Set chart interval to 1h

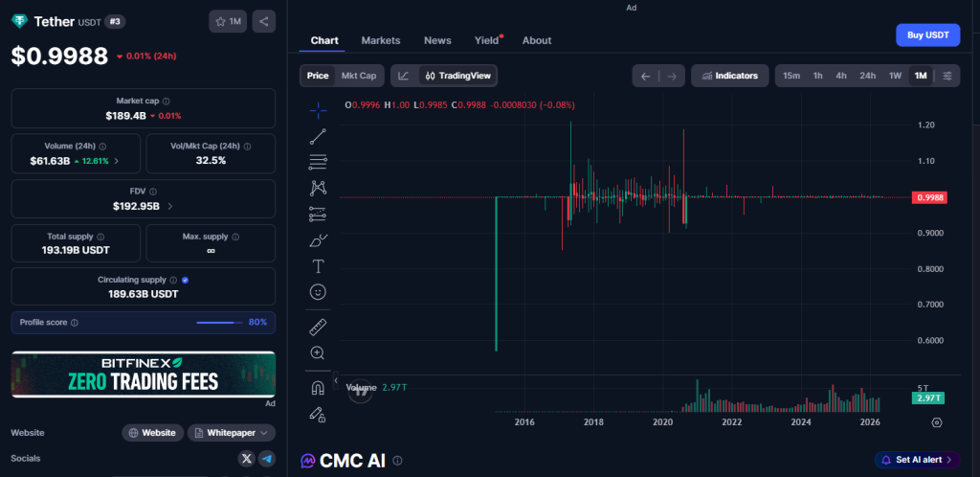(817, 76)
